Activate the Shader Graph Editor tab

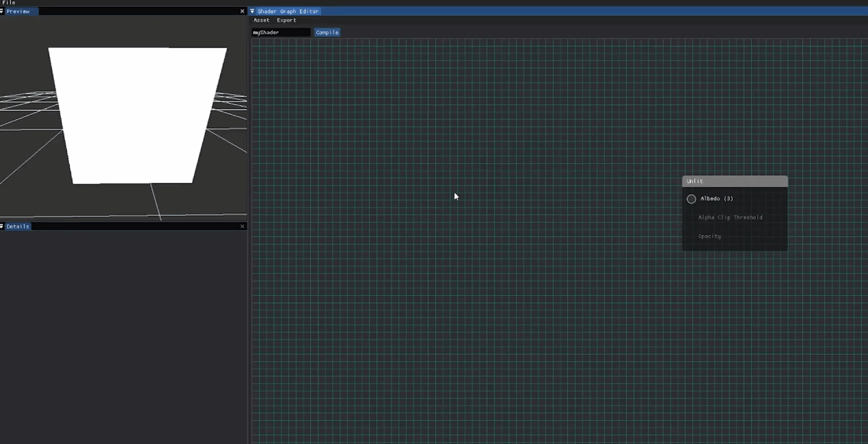point(288,12)
